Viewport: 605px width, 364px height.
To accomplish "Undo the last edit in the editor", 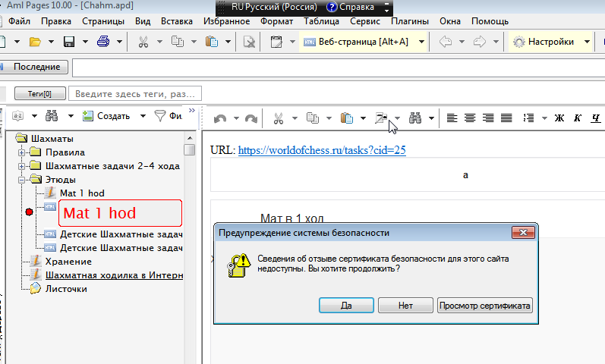I will (220, 118).
